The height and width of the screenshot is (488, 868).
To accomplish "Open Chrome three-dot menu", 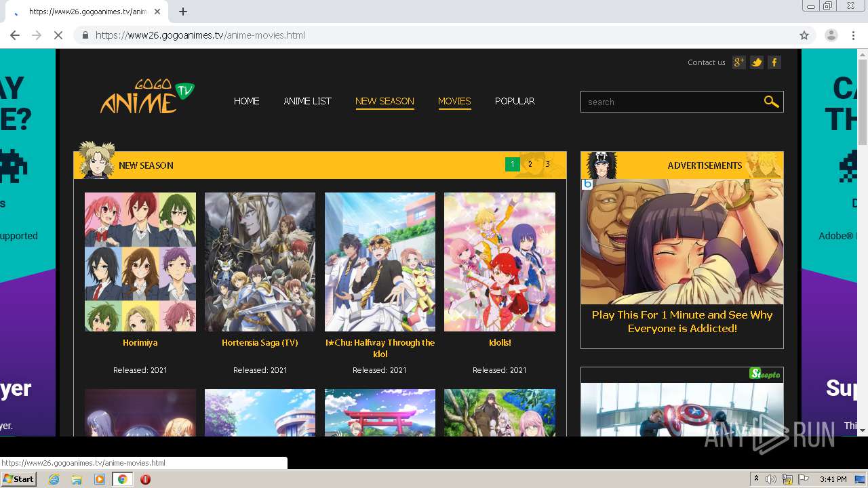I will pyautogui.click(x=853, y=35).
